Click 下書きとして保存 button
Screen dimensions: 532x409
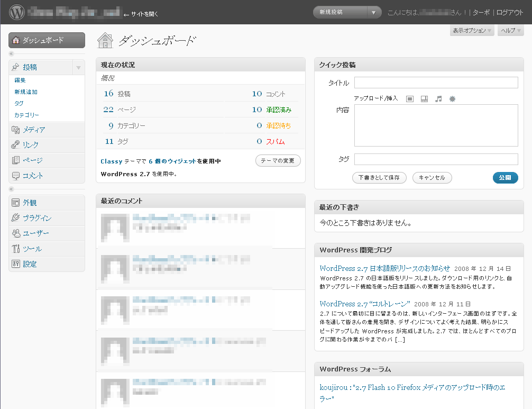coord(379,178)
